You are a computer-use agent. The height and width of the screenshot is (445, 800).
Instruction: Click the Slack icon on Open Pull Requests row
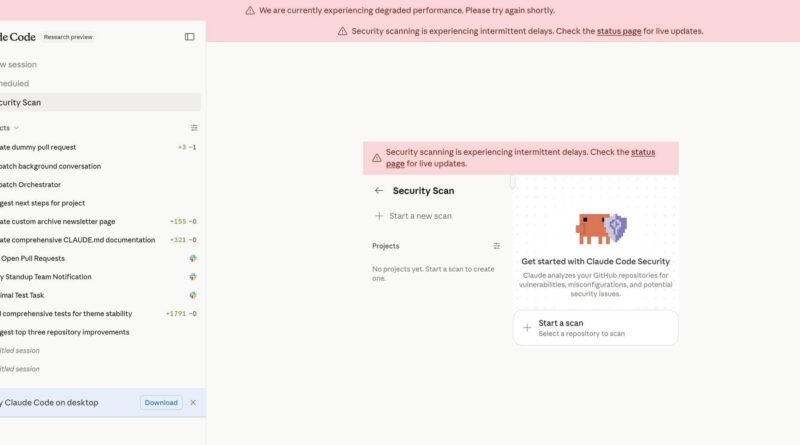[193, 258]
